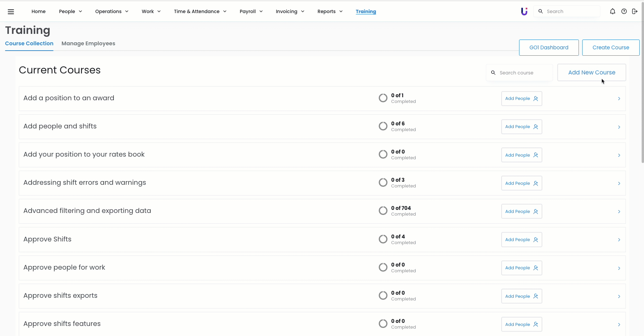Add People to Addressing shift errors course
644x336 pixels.
coord(521,183)
